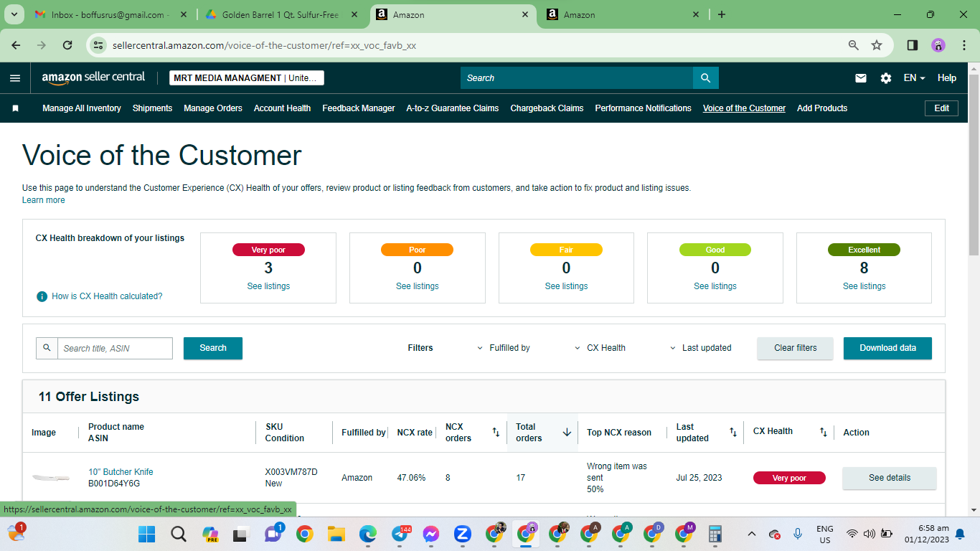Open the EN language dropdown
Viewport: 980px width, 551px height.
click(914, 78)
